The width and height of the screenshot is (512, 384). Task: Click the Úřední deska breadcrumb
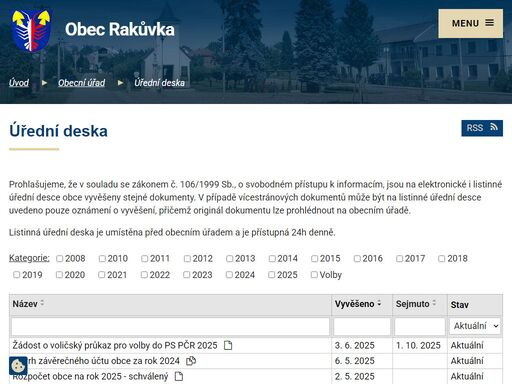159,83
